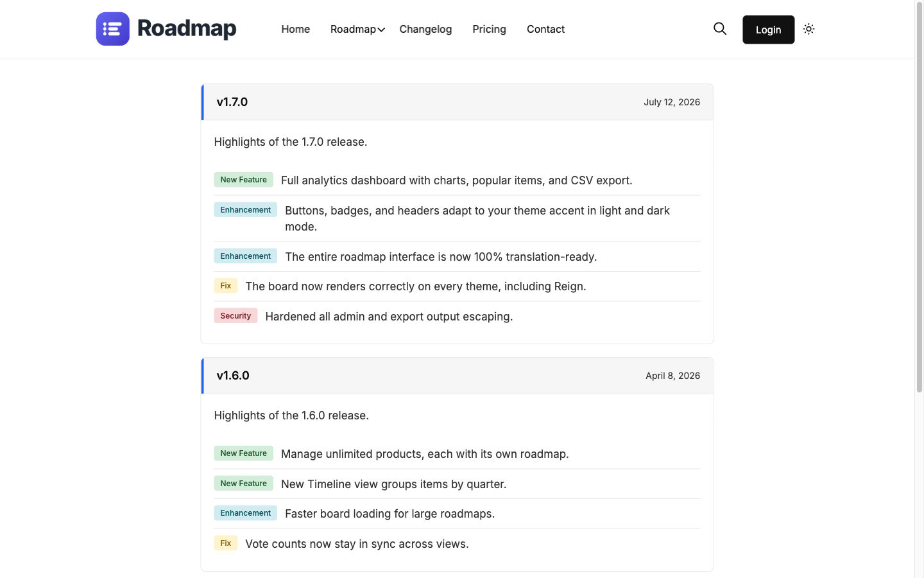This screenshot has height=578, width=924.
Task: Click the April 8, 2026 date
Action: (x=672, y=376)
